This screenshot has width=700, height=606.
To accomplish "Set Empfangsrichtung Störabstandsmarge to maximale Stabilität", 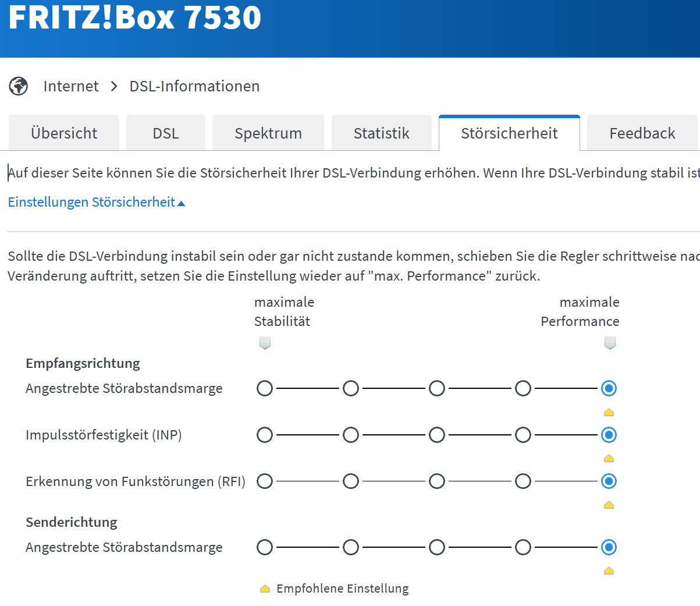I will click(x=265, y=388).
